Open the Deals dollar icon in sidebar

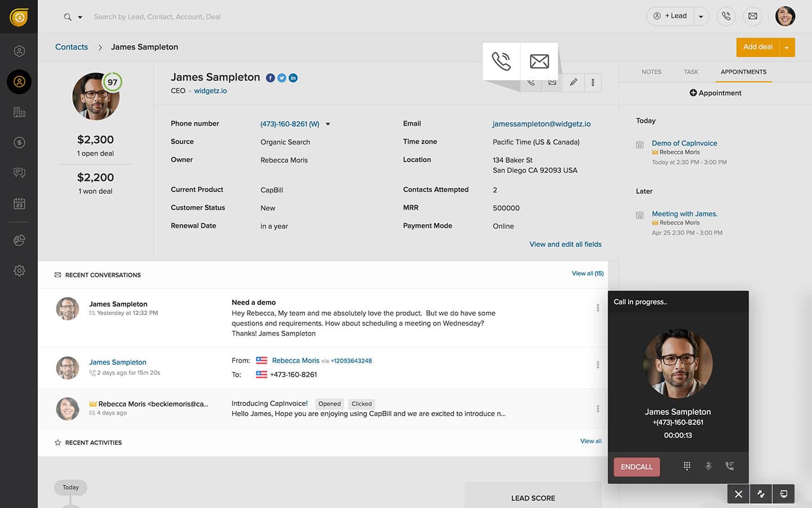[x=19, y=142]
